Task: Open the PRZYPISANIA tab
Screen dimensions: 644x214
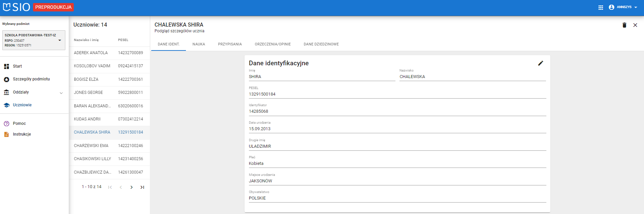Action: click(x=230, y=44)
